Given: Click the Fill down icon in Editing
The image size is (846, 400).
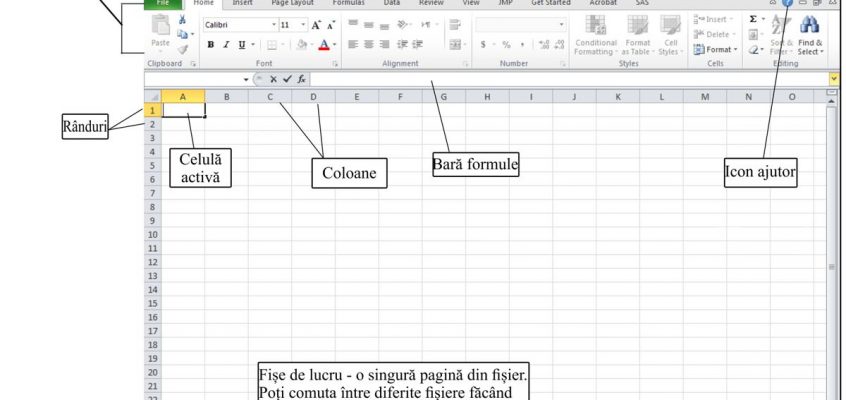Looking at the screenshot, I should [x=753, y=35].
